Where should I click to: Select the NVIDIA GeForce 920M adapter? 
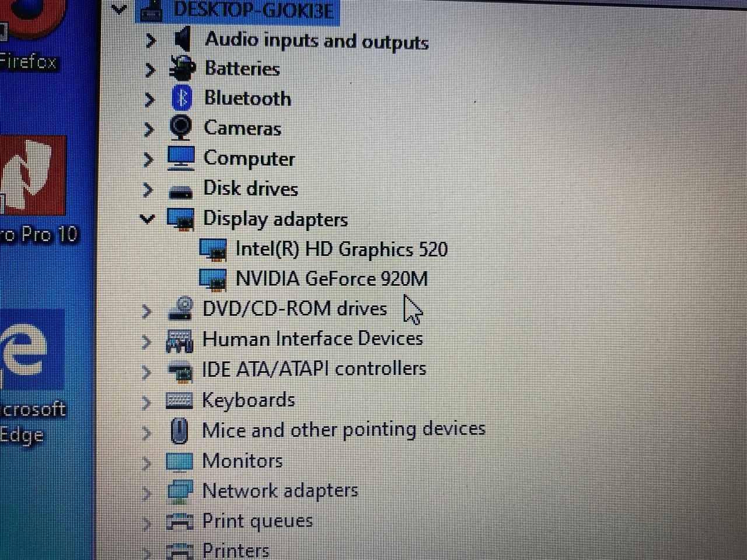[331, 279]
